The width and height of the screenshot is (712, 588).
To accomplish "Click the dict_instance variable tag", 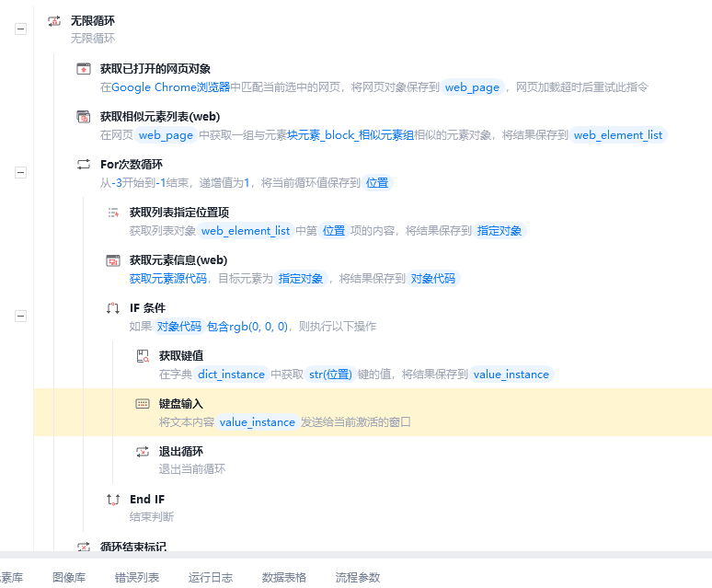I will (x=232, y=375).
